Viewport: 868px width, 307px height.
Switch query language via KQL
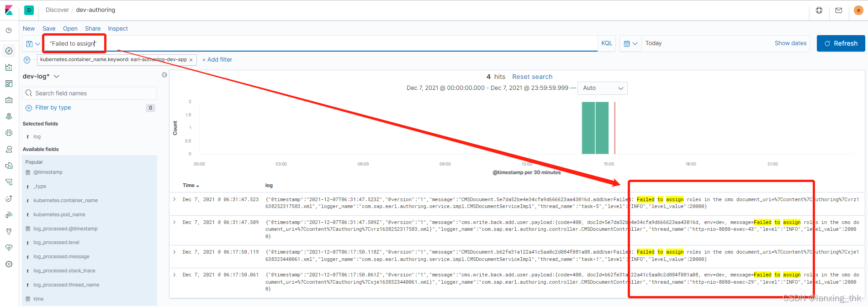click(607, 43)
